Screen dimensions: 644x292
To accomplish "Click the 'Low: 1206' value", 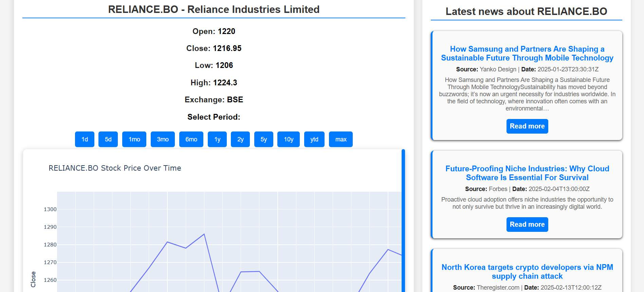I will pos(214,65).
